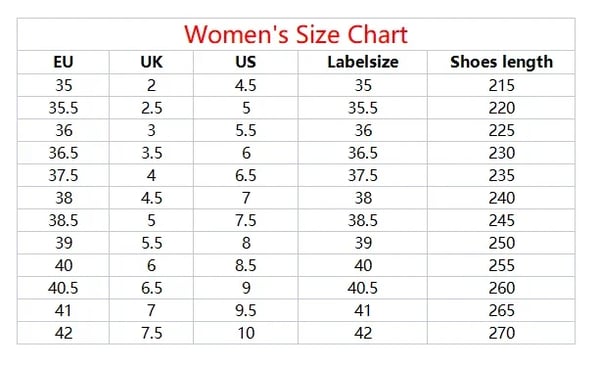Select the UK size 7.5 cell
This screenshot has height=367, width=600.
pyautogui.click(x=152, y=333)
